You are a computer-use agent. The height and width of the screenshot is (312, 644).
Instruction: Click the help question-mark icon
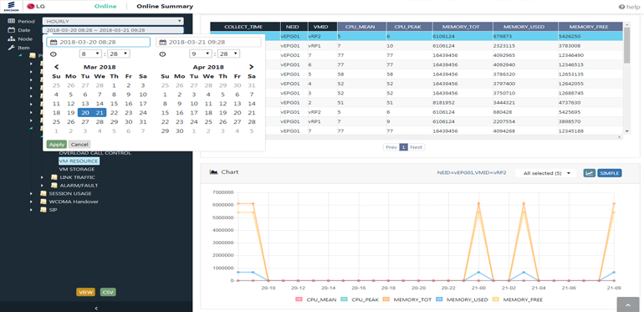pyautogui.click(x=621, y=7)
